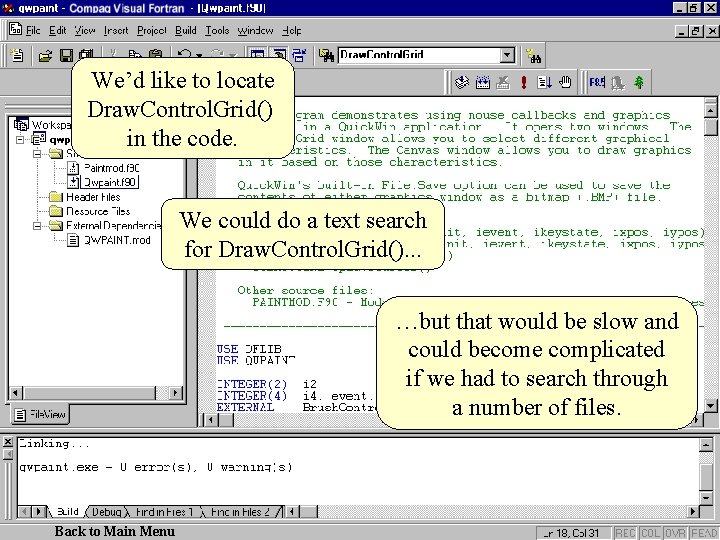Open the Window menu
The image size is (720, 540).
click(255, 30)
